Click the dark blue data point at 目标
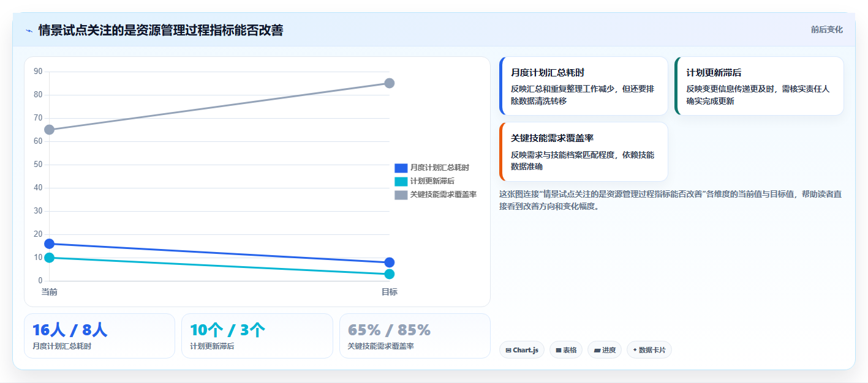The height and width of the screenshot is (383, 868). 389,262
